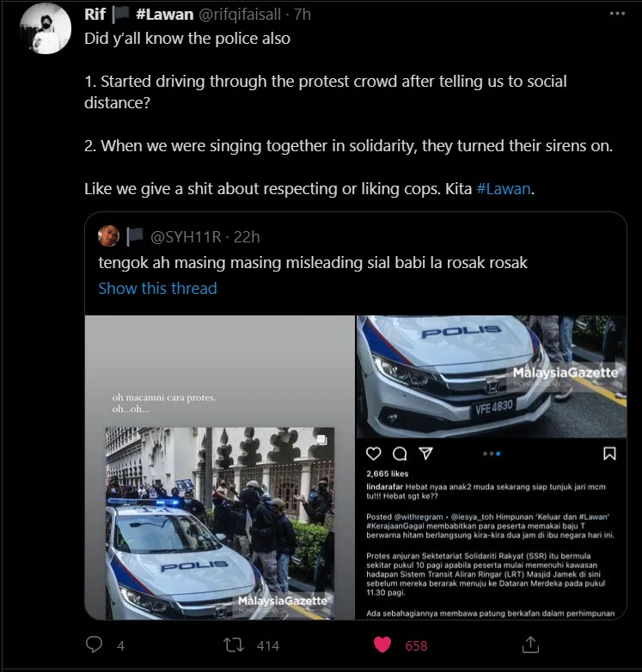Click the Instagram heart icon in screenshot
The image size is (642, 672).
374,453
